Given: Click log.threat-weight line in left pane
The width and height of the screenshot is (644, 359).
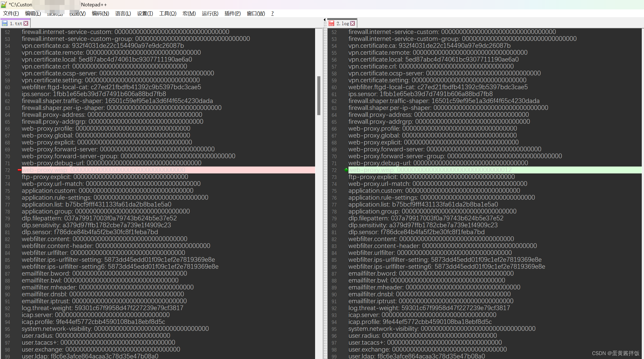Looking at the screenshot, I should tap(103, 308).
